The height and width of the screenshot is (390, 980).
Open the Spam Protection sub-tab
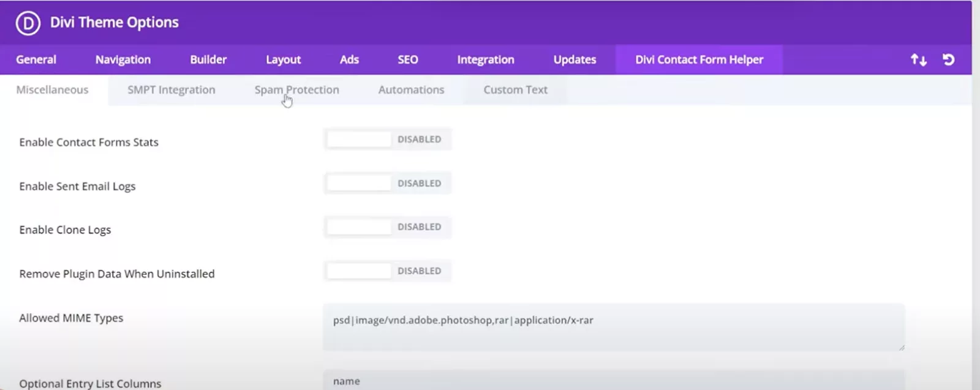(297, 90)
